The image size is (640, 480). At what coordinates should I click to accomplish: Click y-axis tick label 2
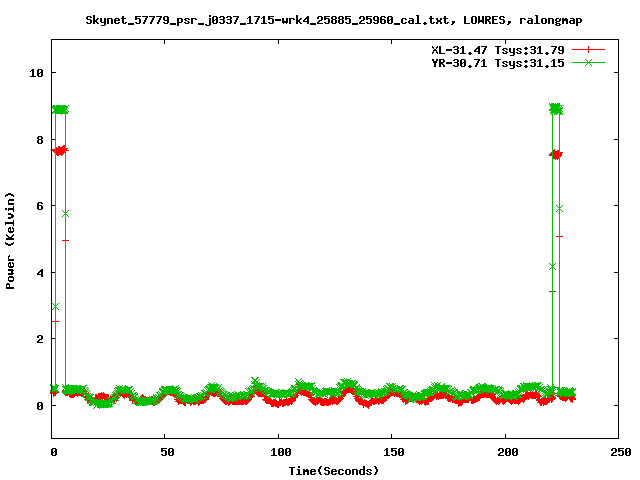[40, 339]
